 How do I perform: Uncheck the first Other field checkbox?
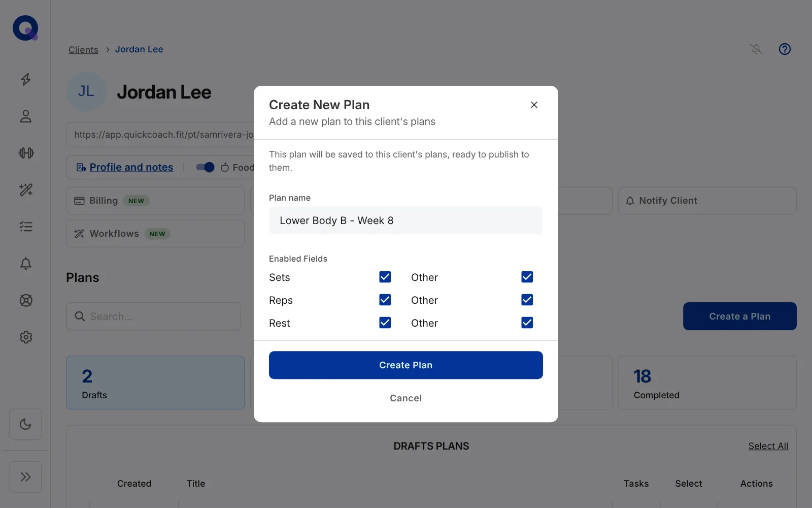click(527, 277)
